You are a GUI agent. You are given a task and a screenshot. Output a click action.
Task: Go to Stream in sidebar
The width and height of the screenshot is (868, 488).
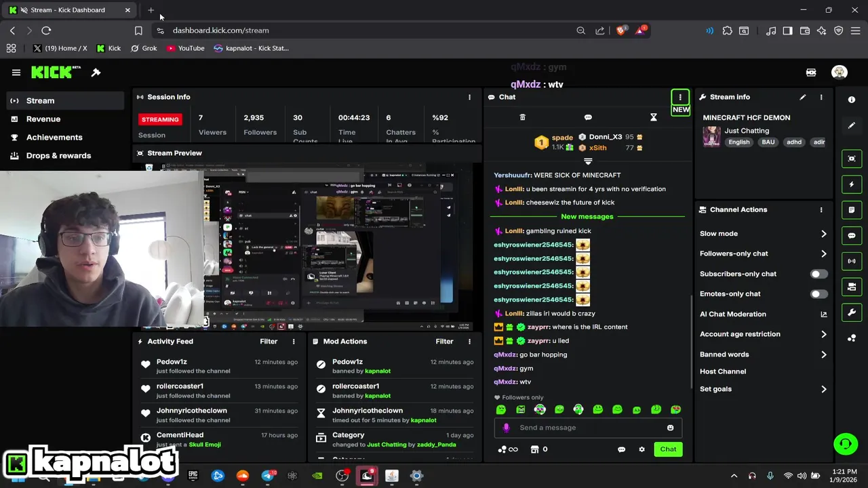click(x=65, y=100)
